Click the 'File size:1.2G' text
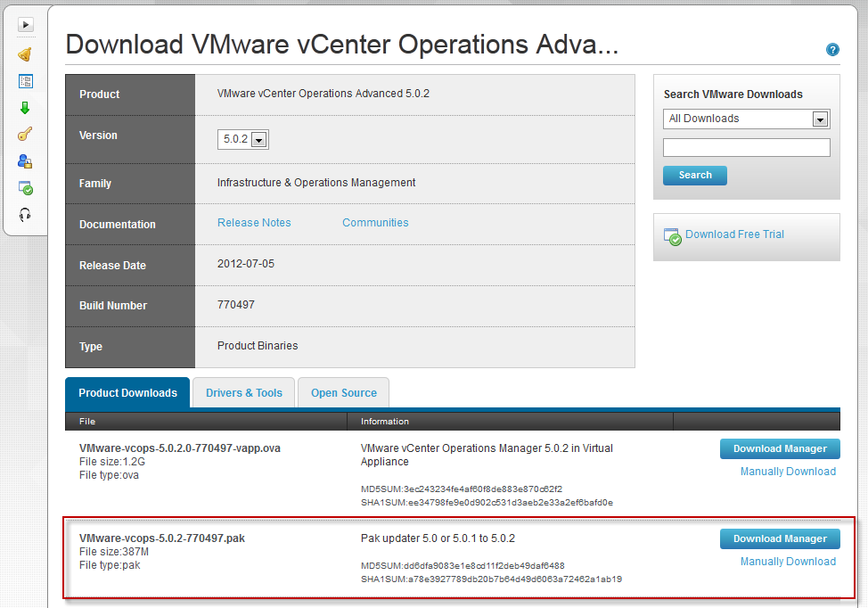 pos(111,462)
